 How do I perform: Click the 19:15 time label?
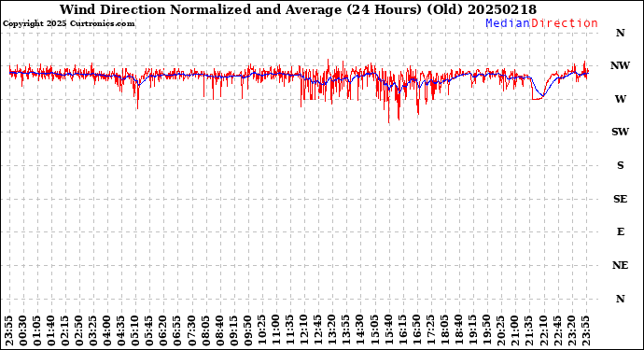pyautogui.click(x=472, y=330)
